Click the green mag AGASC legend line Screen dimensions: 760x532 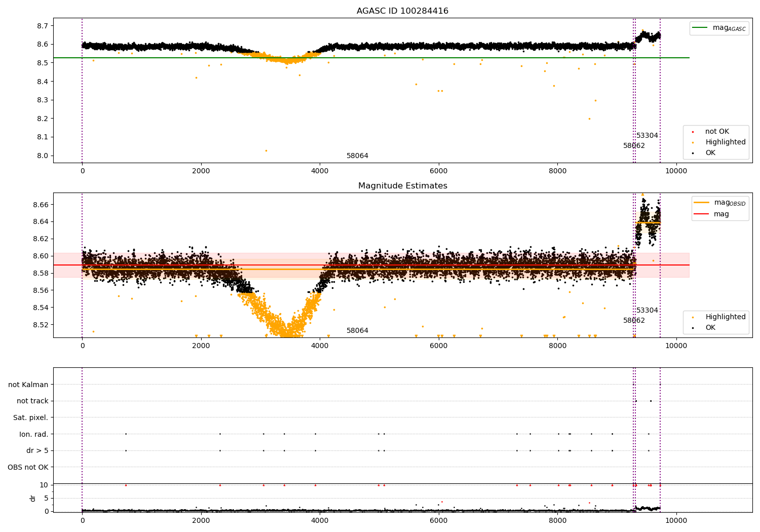tap(700, 28)
